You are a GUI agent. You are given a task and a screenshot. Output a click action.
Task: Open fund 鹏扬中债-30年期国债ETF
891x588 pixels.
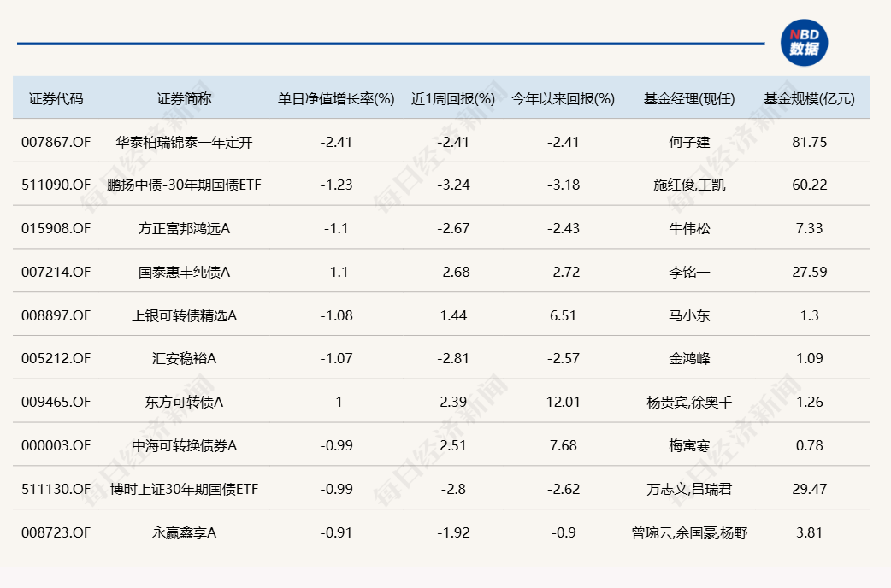[x=184, y=185]
